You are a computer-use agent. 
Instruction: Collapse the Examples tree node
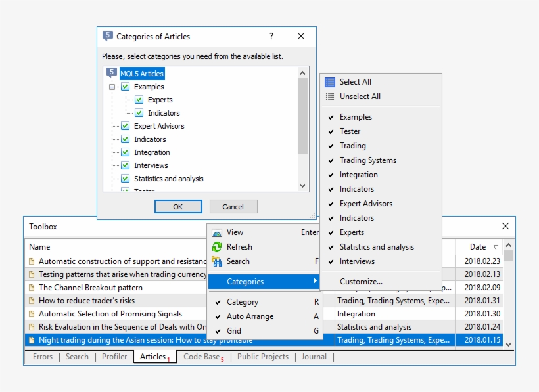112,87
